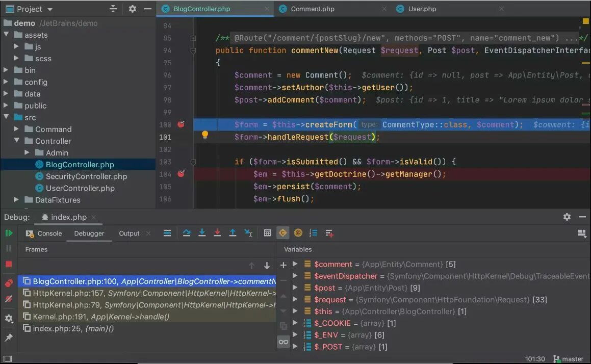Switch to User.php editor tab
Image resolution: width=591 pixels, height=364 pixels.
click(422, 9)
